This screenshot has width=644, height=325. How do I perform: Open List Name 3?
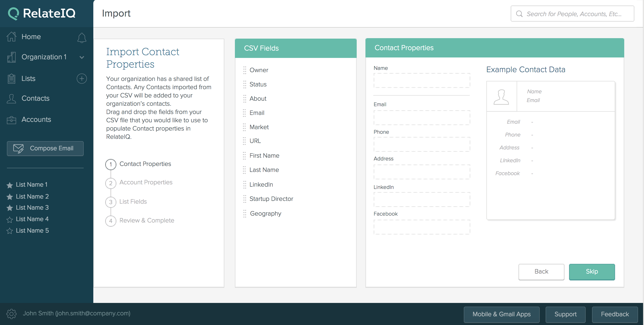(x=32, y=208)
